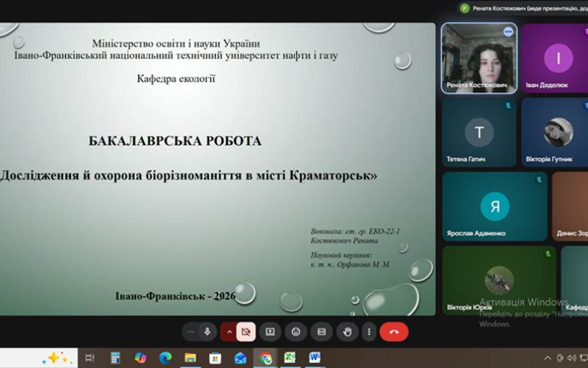Click slide text Івано-Франківськ - 2026
This screenshot has height=368, width=588.
point(175,296)
